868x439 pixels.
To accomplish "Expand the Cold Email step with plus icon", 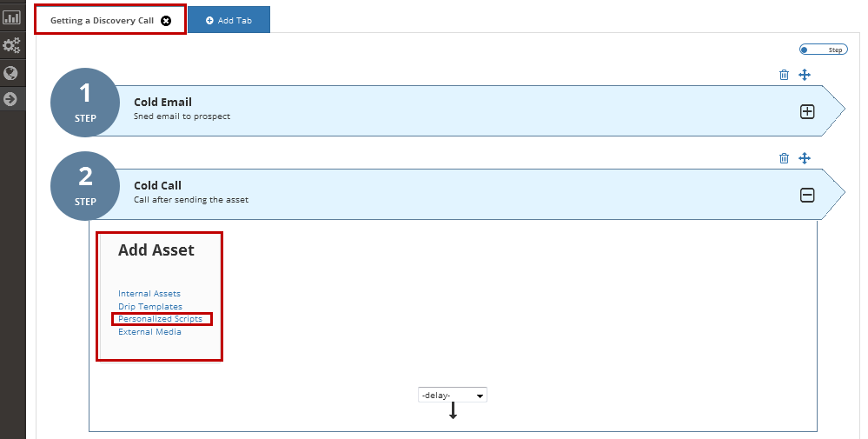I will [x=807, y=112].
